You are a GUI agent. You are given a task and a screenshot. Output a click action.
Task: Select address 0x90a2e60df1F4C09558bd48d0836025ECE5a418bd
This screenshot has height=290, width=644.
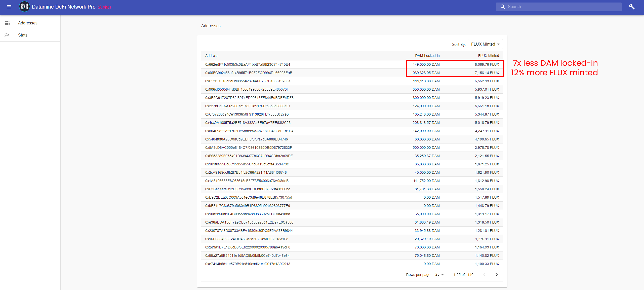pyautogui.click(x=248, y=214)
